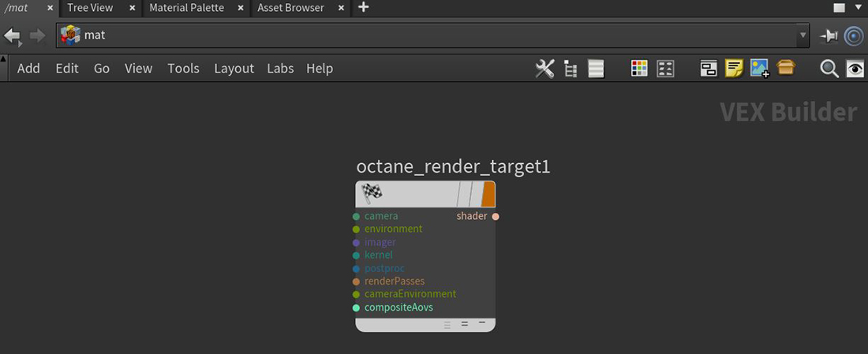
Task: Click the small triangle left of Add menu
Action: [4, 58]
